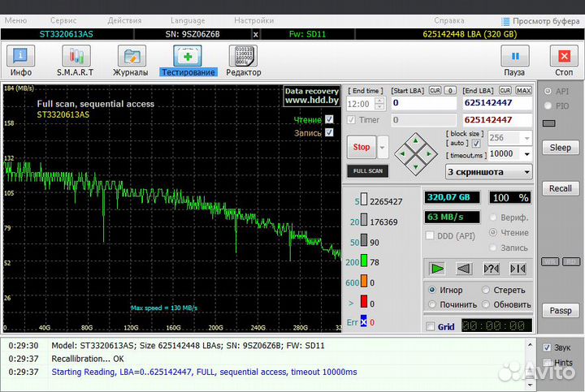585x392 pixels.
Task: Click the Passp button
Action: click(560, 310)
